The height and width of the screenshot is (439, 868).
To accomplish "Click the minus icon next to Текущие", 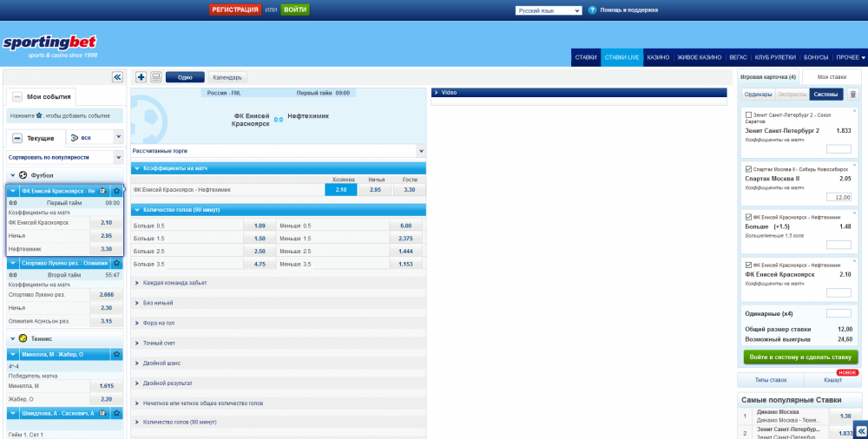I will [x=17, y=139].
